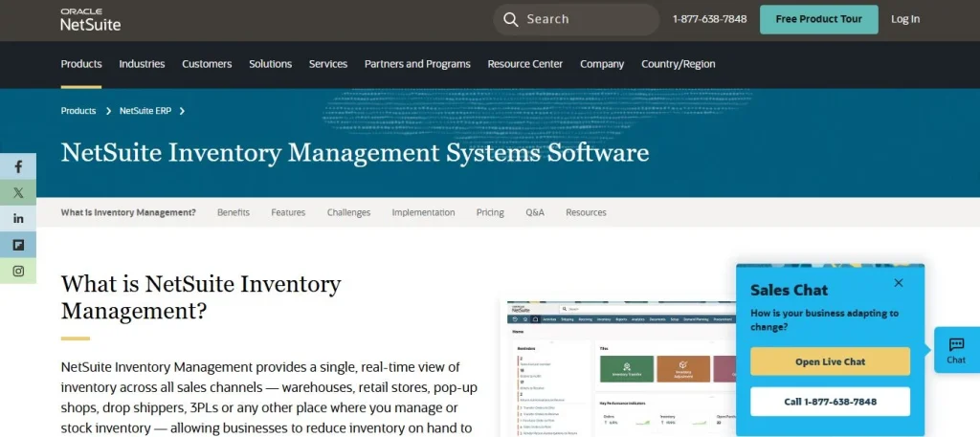Screen dimensions: 980x437
Task: Click the Sales Chat heading
Action: [x=789, y=290]
